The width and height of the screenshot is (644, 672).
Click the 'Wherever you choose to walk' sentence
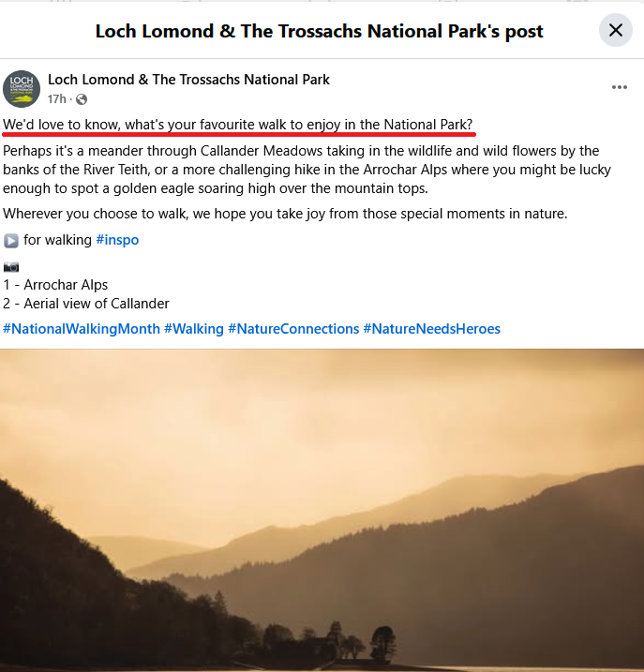[x=285, y=214]
